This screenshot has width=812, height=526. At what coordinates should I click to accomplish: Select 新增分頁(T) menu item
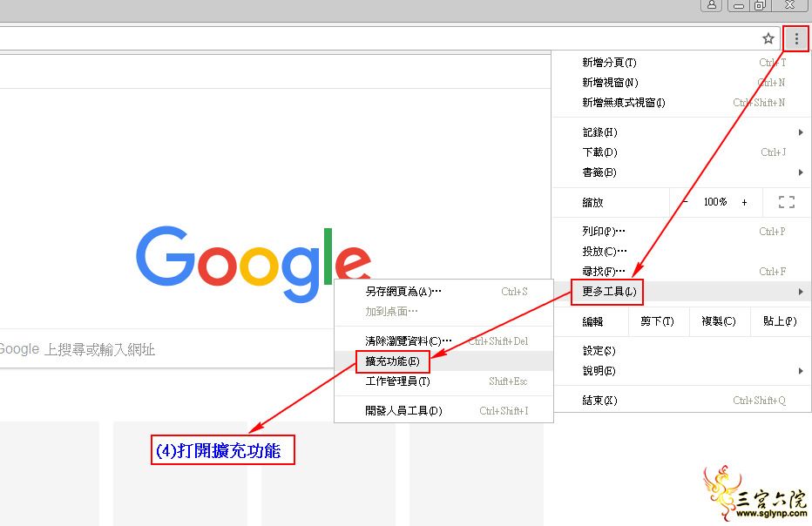[x=681, y=63]
